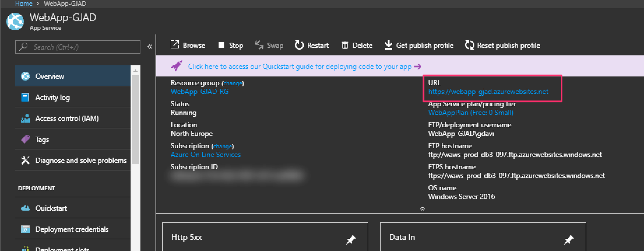Click the Swap arrows icon
644x251 pixels.
[x=259, y=45]
